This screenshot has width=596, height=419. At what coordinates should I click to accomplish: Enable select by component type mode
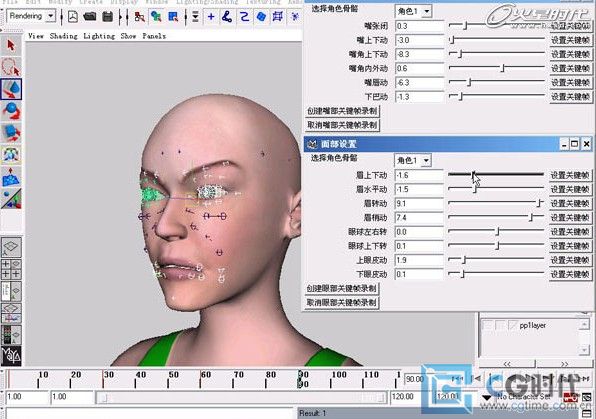pyautogui.click(x=173, y=16)
